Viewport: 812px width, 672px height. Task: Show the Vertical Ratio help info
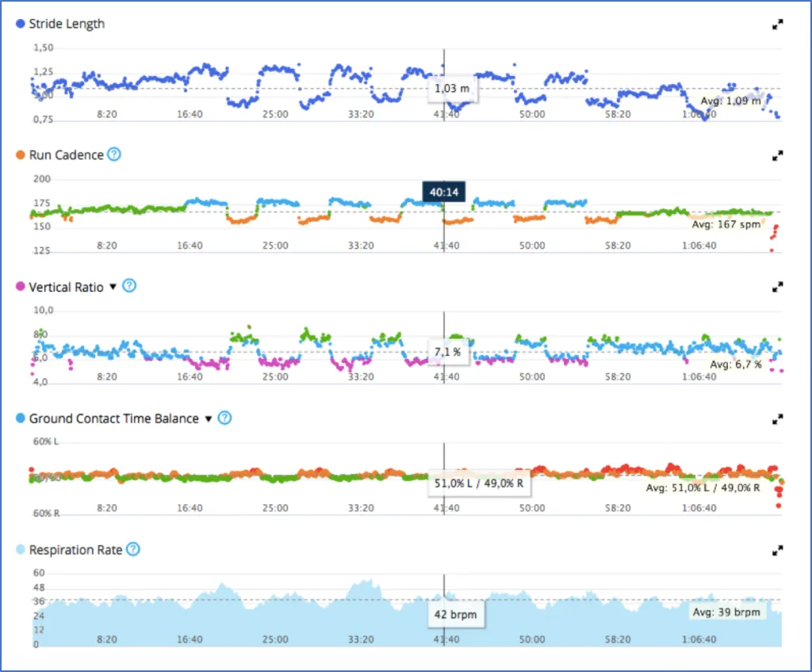coord(129,286)
